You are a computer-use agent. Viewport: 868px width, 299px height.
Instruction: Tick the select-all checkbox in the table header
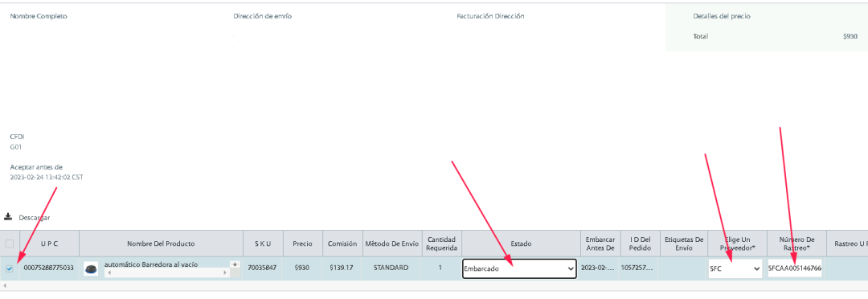point(10,244)
